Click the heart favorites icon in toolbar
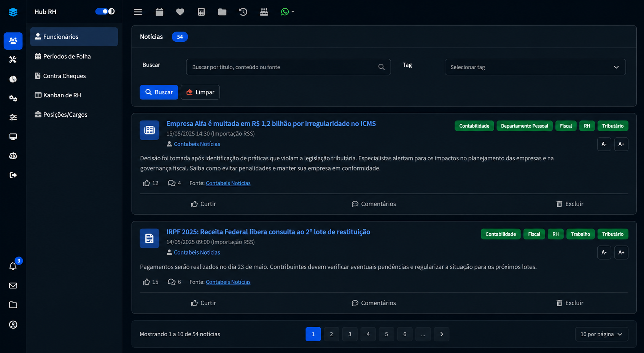Screen dimensions: 644x353 pos(180,12)
